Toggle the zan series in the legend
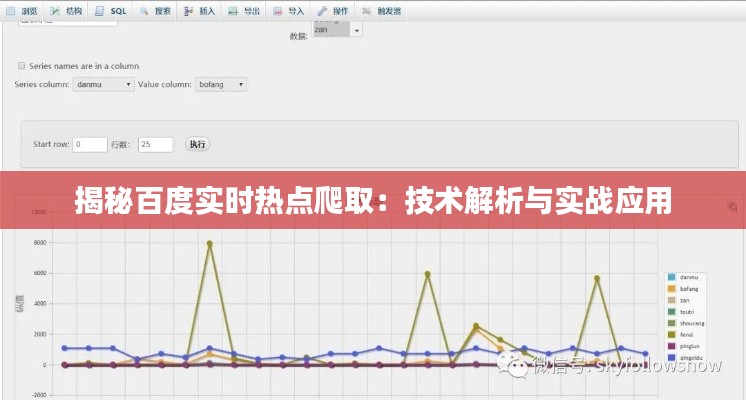The height and width of the screenshot is (400, 746). click(679, 300)
